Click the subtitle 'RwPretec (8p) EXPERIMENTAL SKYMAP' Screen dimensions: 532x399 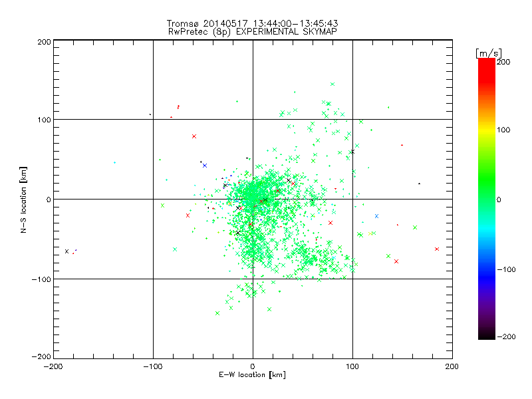tap(253, 32)
